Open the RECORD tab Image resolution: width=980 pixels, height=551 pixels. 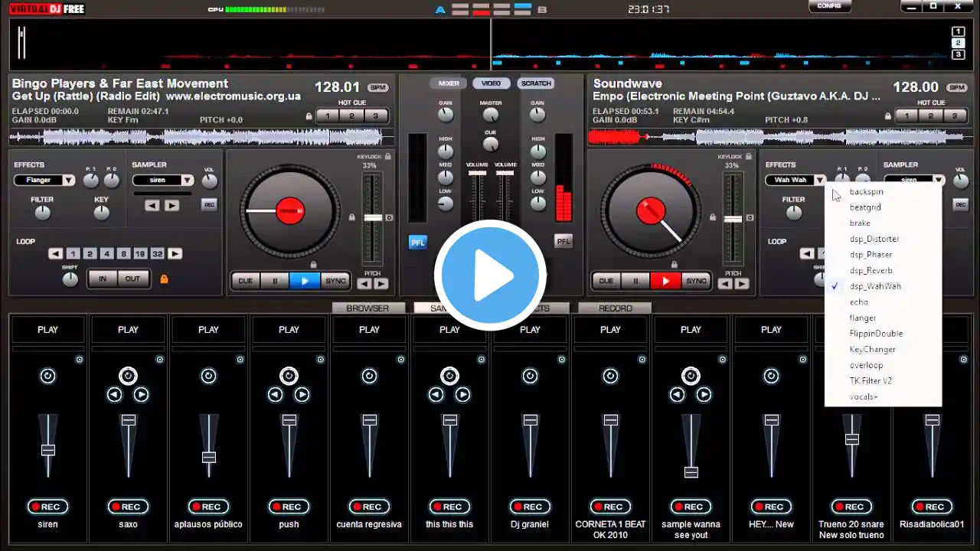(x=616, y=308)
